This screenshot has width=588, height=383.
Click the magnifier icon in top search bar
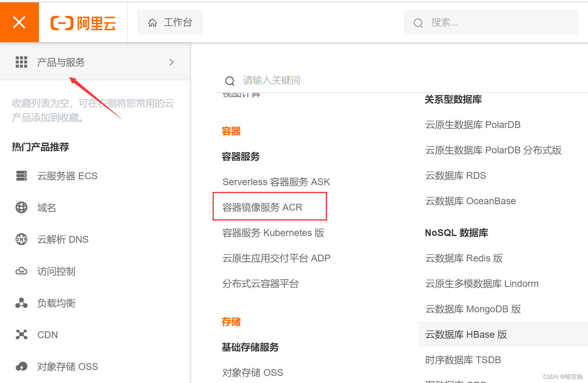[418, 23]
